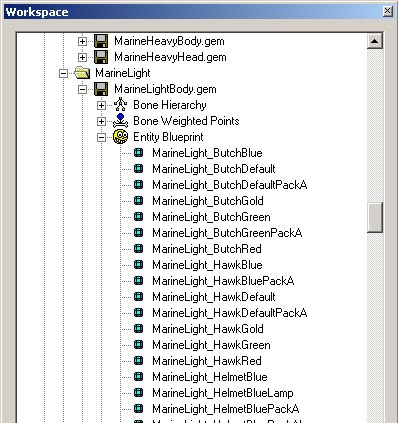Click the Entity Blueprint smiley icon
The height and width of the screenshot is (423, 398).
[120, 137]
